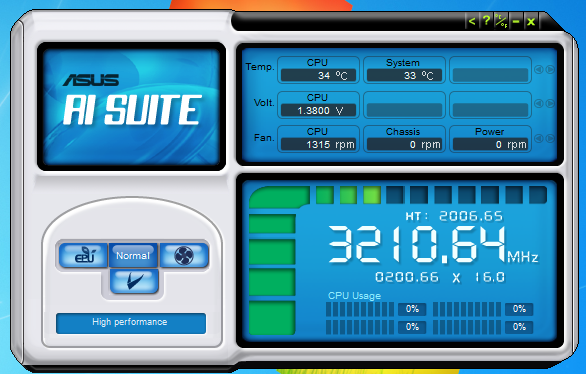Screen dimensions: 586x374
Task: Click the checkmark swoosh icon button
Action: point(134,281)
